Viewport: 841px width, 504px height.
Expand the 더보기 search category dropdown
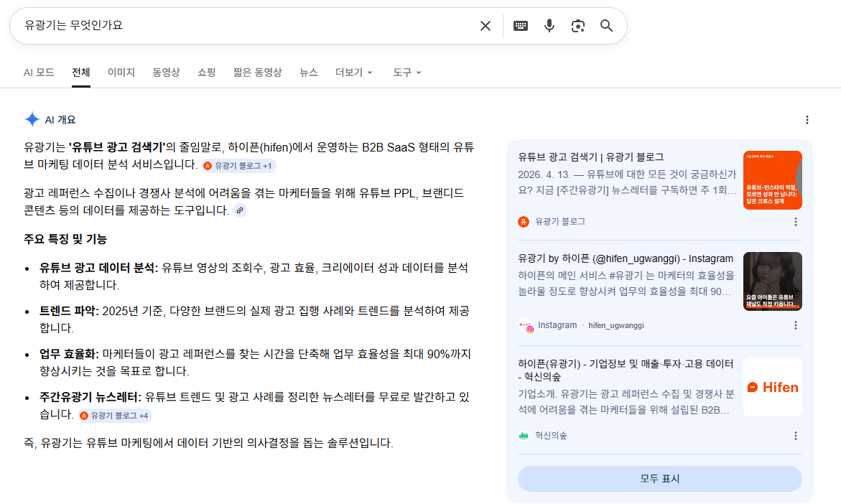(353, 73)
